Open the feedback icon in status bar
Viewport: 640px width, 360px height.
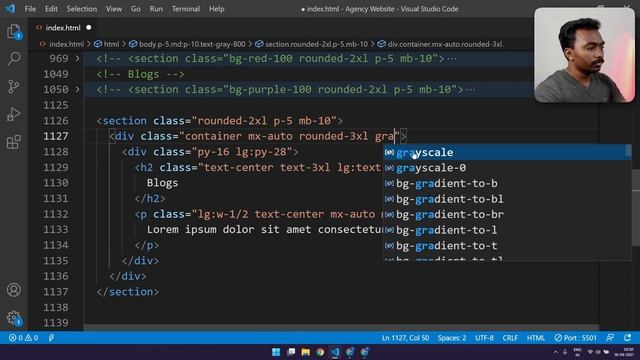coord(610,338)
